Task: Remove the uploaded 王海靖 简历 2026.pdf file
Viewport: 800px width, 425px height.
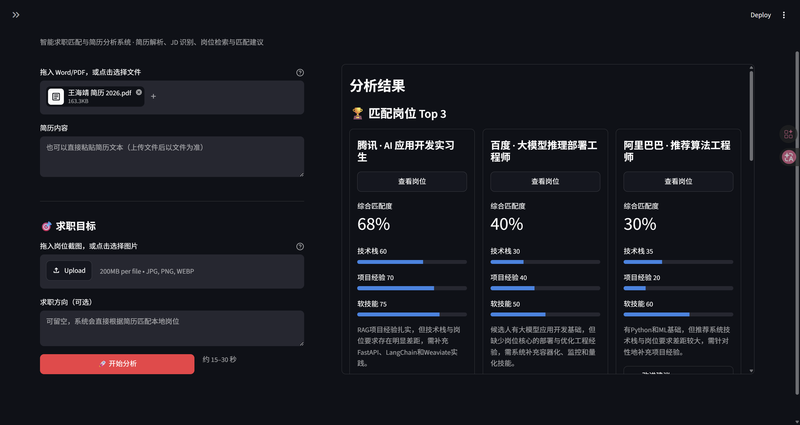Action: click(139, 92)
